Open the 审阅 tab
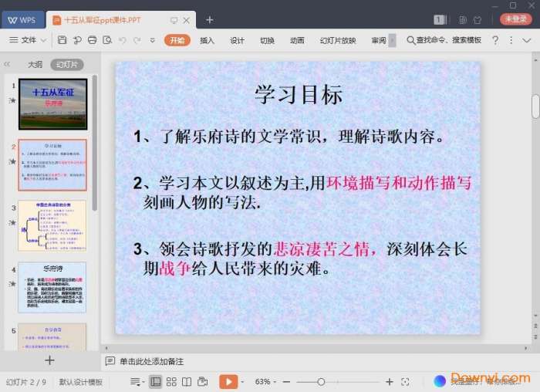The image size is (540, 392). (379, 41)
